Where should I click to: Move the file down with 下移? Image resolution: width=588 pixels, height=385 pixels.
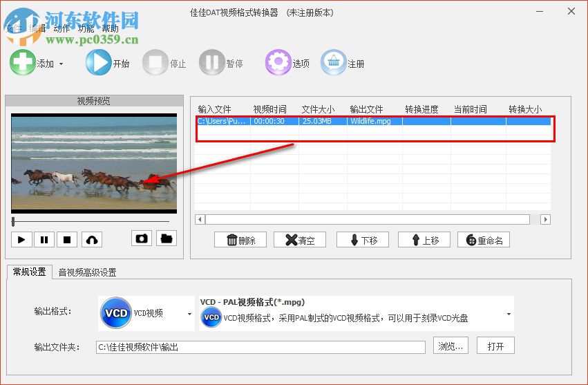pos(363,240)
